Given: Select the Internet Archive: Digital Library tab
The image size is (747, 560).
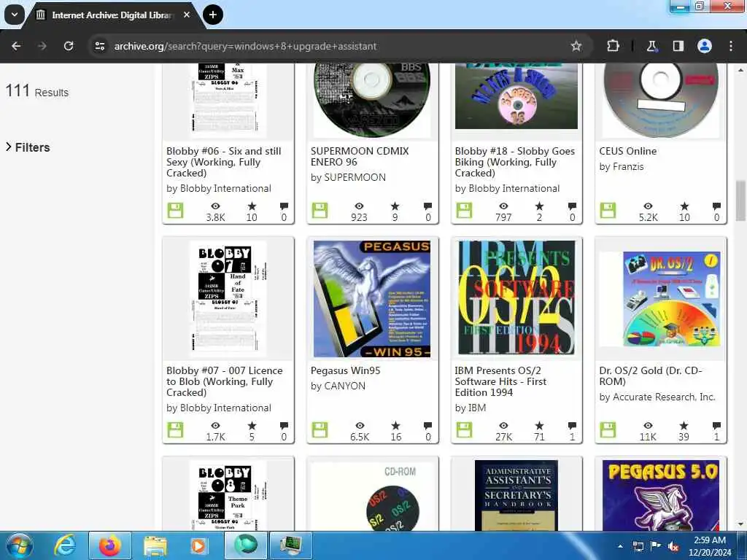Looking at the screenshot, I should click(x=111, y=15).
